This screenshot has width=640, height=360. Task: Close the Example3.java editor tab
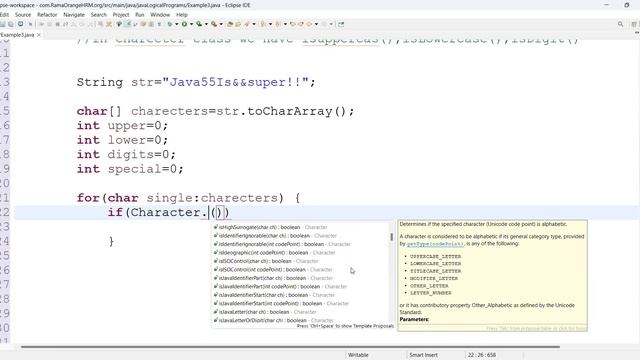(x=39, y=35)
